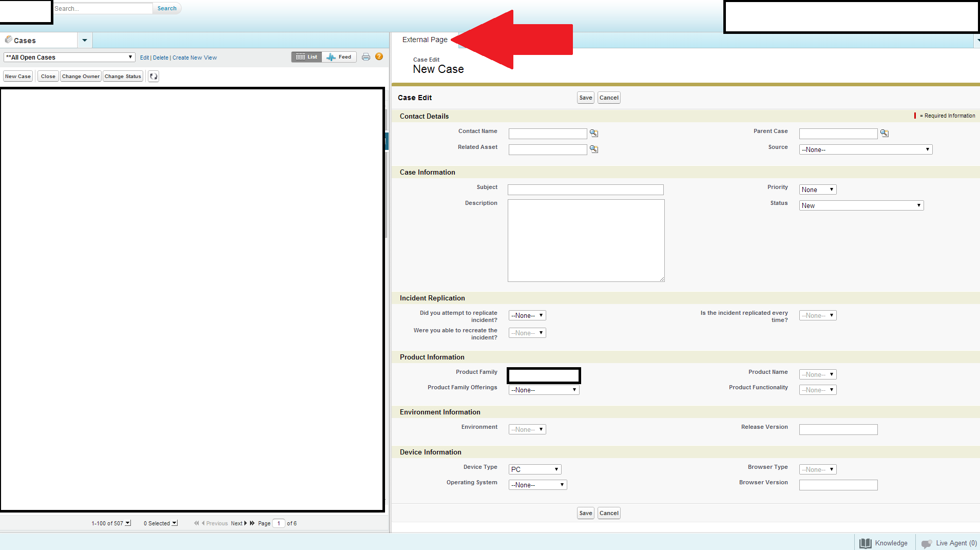Click the Page number input box
The image size is (980, 550).
tap(279, 523)
